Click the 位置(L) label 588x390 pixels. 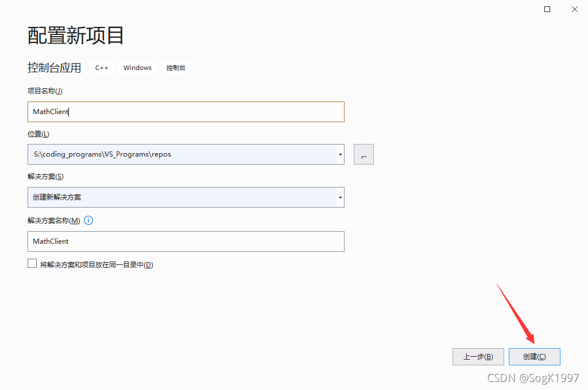38,134
